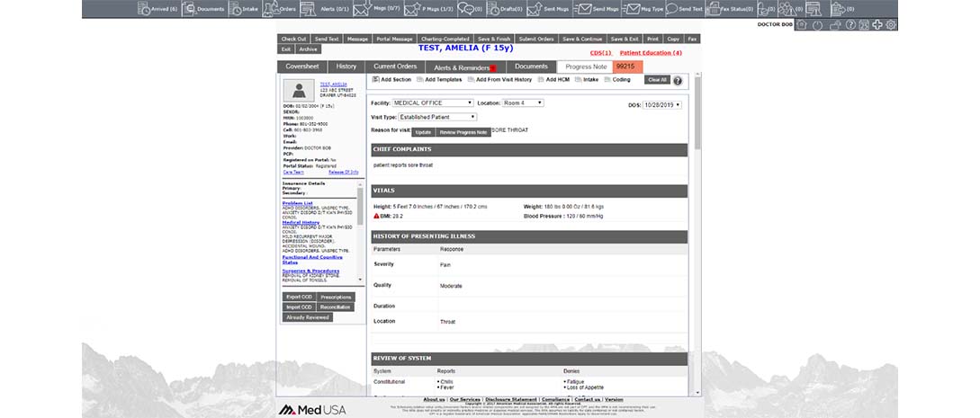Click the Add Templates option
Image resolution: width=980 pixels, height=418 pixels.
pos(439,79)
